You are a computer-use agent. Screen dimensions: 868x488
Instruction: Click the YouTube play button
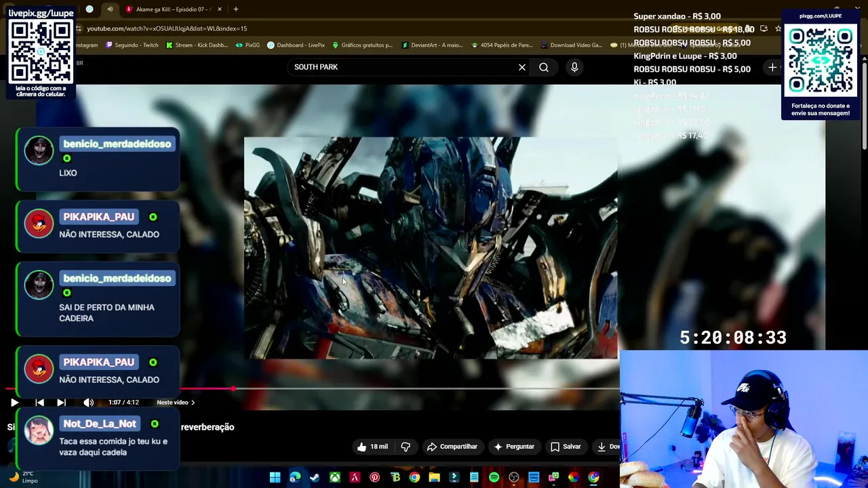pyautogui.click(x=14, y=403)
